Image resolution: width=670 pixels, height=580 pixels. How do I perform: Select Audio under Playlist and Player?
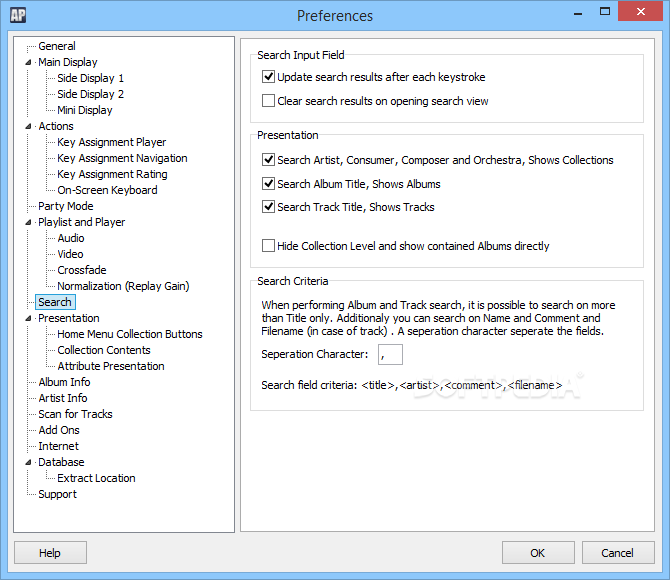(71, 238)
